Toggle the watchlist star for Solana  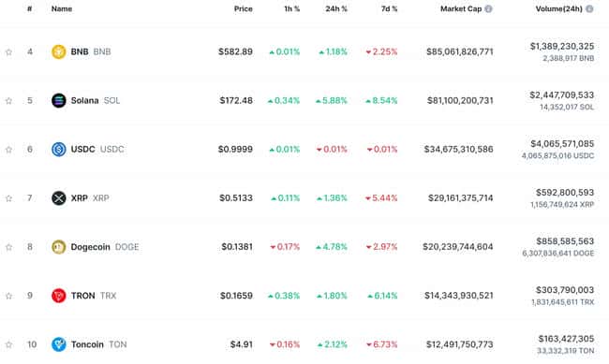coord(8,101)
